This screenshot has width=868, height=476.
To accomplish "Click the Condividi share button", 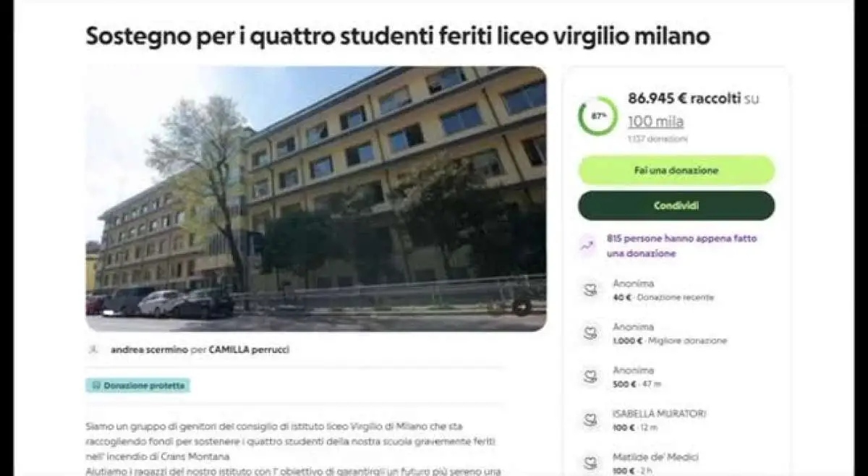I will pyautogui.click(x=676, y=205).
